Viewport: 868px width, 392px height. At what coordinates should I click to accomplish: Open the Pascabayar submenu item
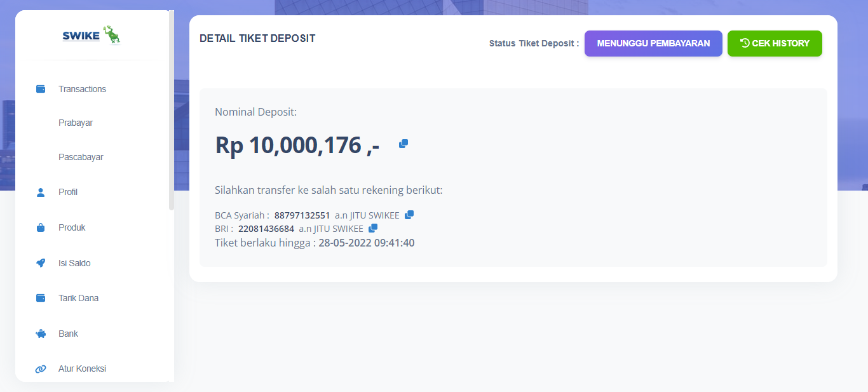[81, 157]
